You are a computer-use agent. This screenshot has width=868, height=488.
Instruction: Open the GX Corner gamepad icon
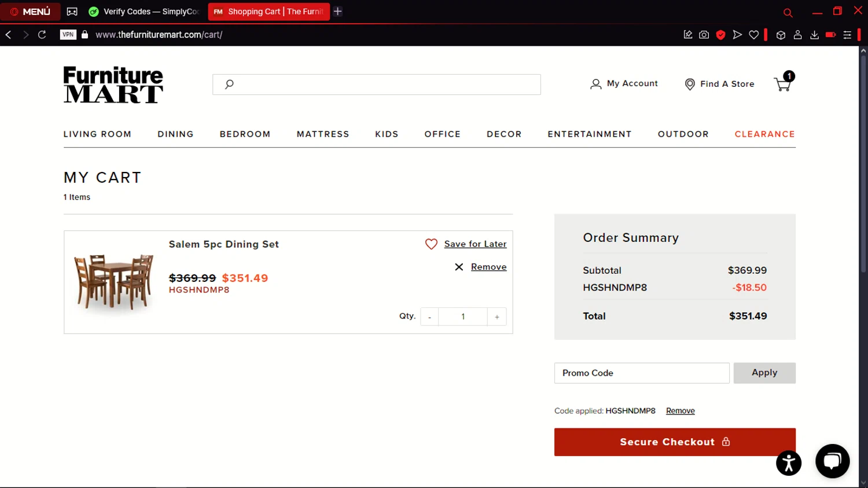[72, 12]
